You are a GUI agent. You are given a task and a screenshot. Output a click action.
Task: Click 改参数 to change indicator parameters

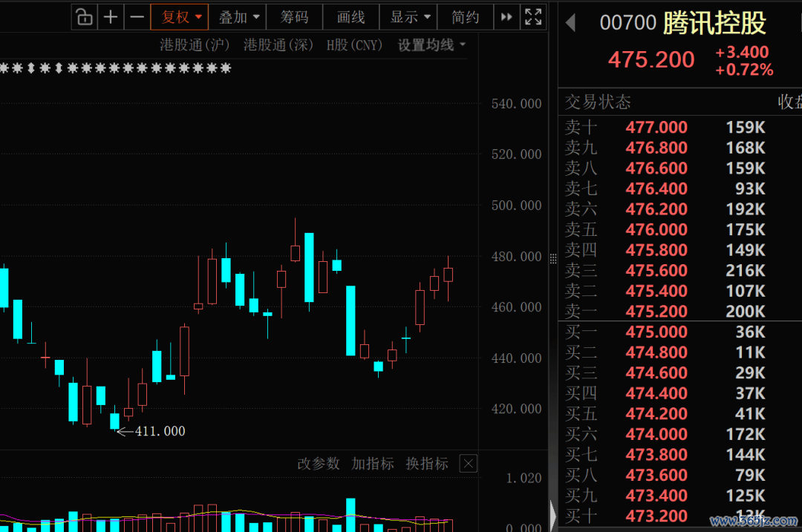[x=318, y=464]
